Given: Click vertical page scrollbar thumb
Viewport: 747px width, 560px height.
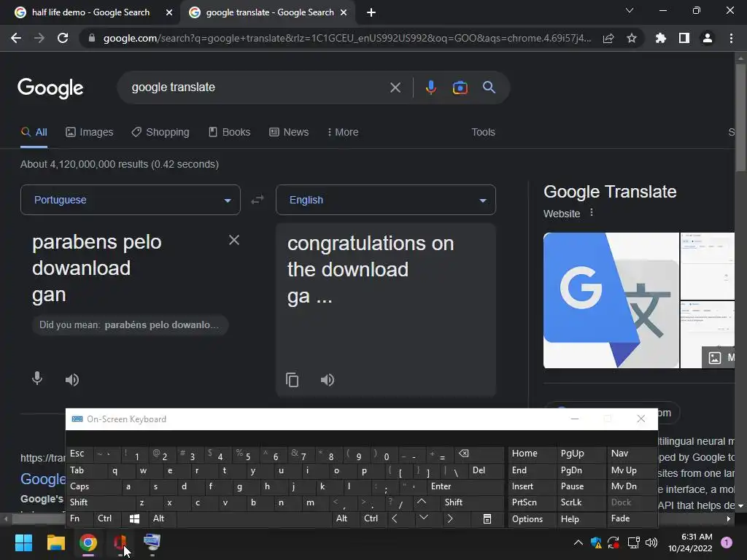Looking at the screenshot, I should (x=740, y=117).
